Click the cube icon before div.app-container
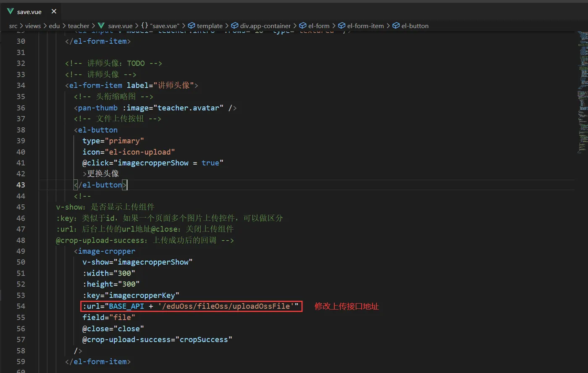The image size is (588, 373). (235, 26)
